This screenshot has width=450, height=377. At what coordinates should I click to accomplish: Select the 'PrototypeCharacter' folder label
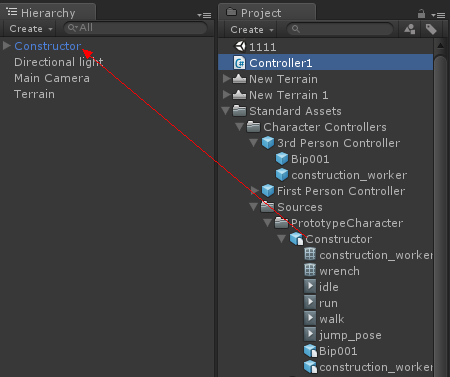click(347, 223)
